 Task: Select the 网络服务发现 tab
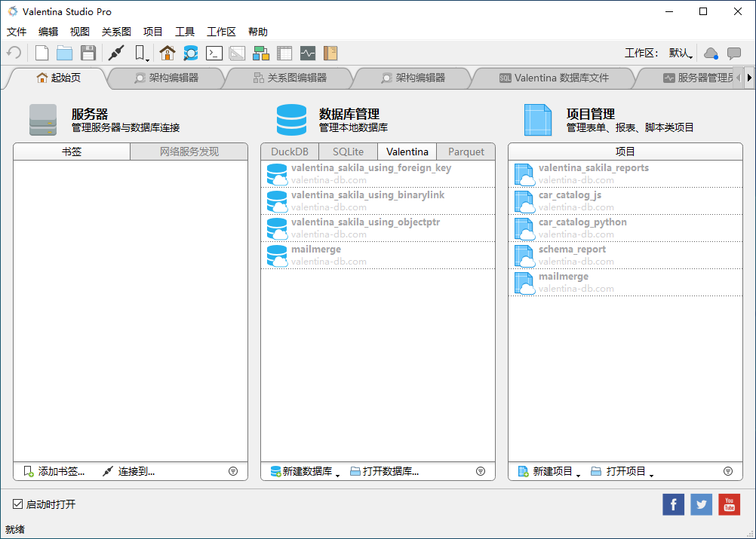coord(189,152)
